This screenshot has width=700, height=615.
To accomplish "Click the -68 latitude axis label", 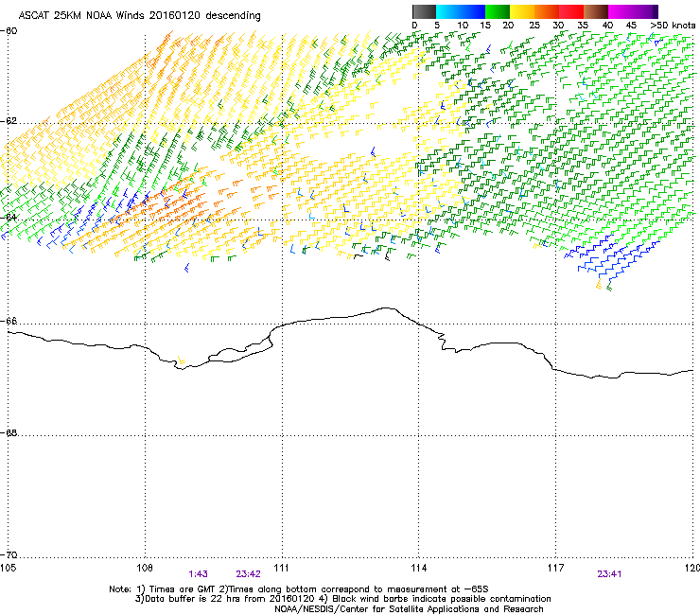I will [x=9, y=434].
